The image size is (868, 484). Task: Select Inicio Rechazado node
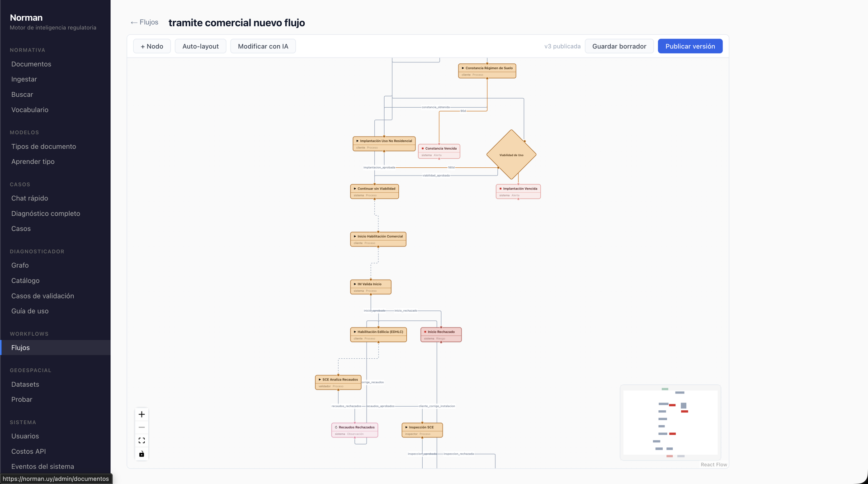tap(441, 335)
